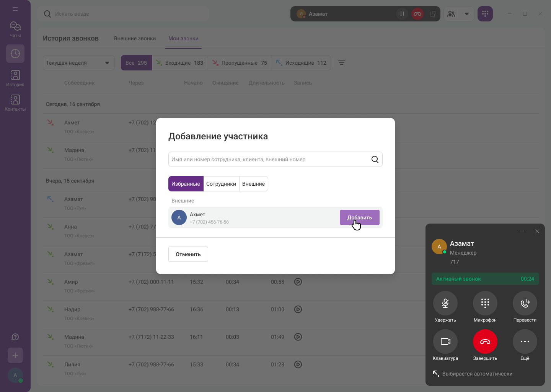Click the Отменить button
Viewport: 551px width, 392px height.
click(x=188, y=254)
